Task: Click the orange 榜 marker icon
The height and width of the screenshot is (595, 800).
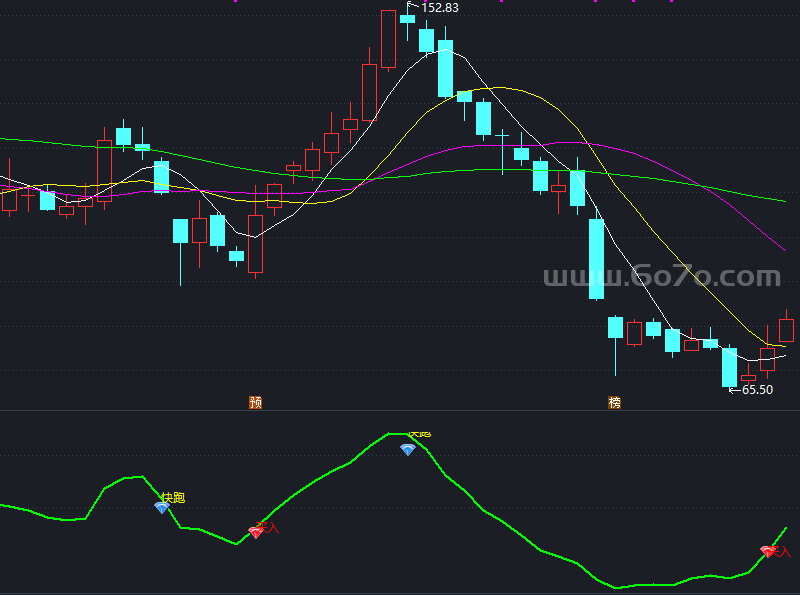Action: (614, 402)
